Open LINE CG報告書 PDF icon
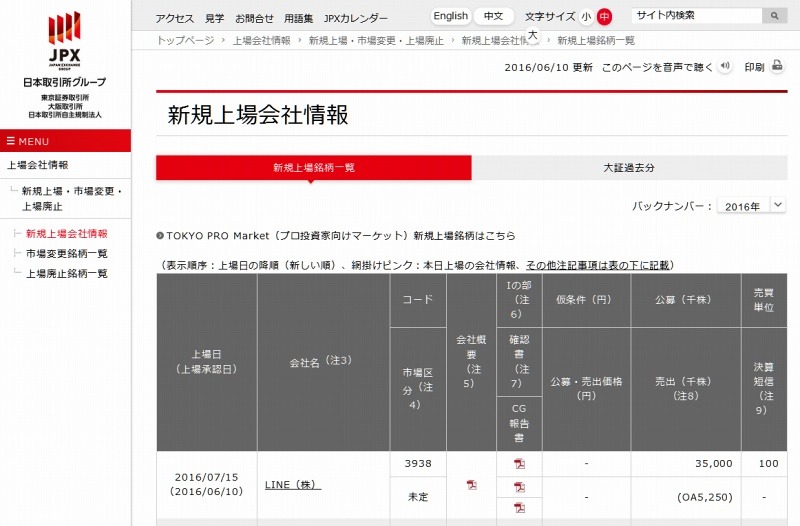Screen dimensions: 800x526 click(519, 507)
